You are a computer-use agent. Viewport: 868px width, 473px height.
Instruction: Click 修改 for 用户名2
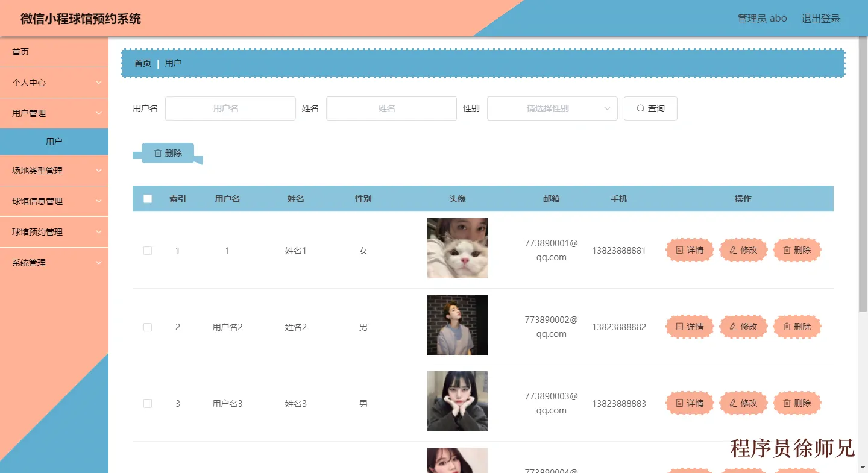click(x=743, y=327)
